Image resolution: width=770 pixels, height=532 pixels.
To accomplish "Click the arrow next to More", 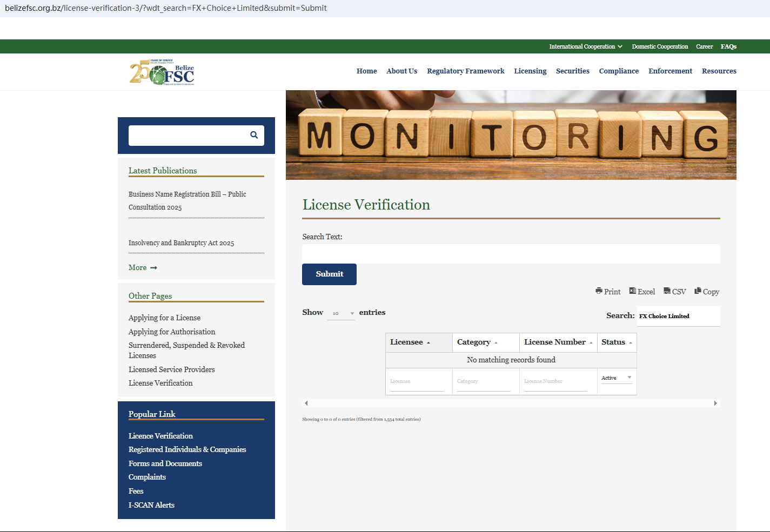I will tap(154, 268).
